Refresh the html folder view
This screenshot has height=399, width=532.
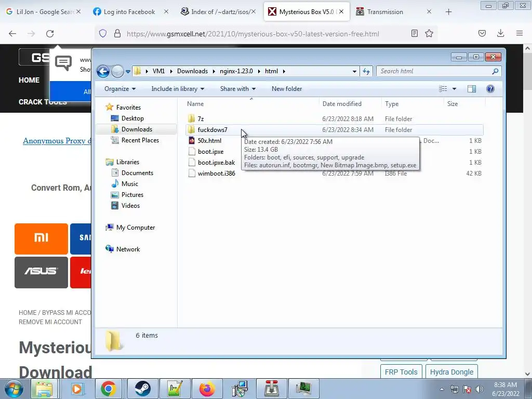coord(366,71)
